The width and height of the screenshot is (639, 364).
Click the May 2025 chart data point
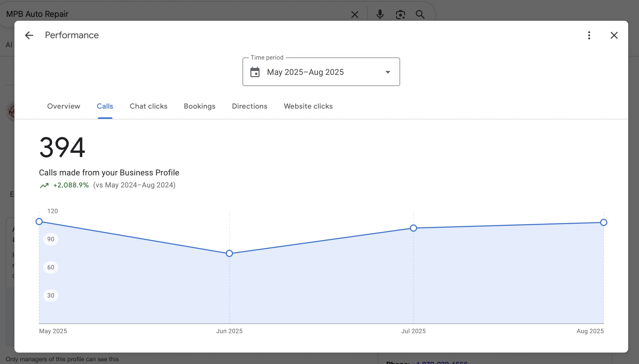39,222
